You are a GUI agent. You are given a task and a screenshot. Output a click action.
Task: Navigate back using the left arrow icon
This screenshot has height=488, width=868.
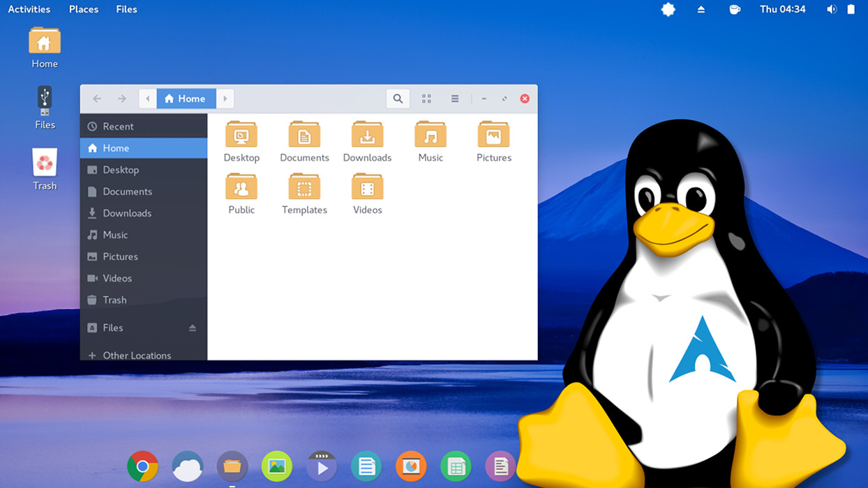(x=97, y=98)
